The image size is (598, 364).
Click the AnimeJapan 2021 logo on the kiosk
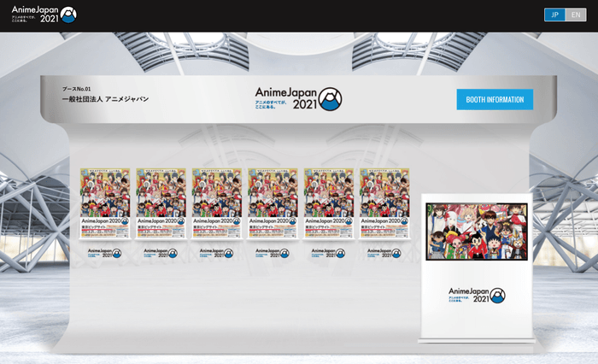476,295
